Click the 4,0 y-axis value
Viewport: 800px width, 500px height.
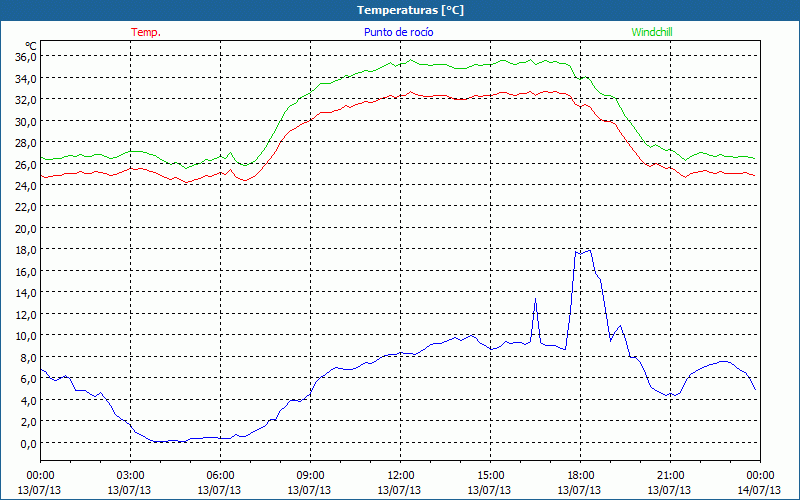28,401
